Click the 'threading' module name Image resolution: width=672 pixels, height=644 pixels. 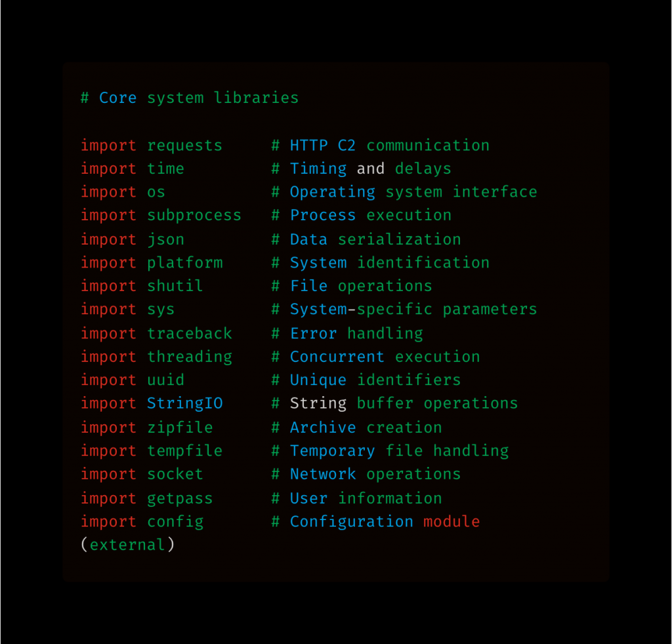pos(189,357)
